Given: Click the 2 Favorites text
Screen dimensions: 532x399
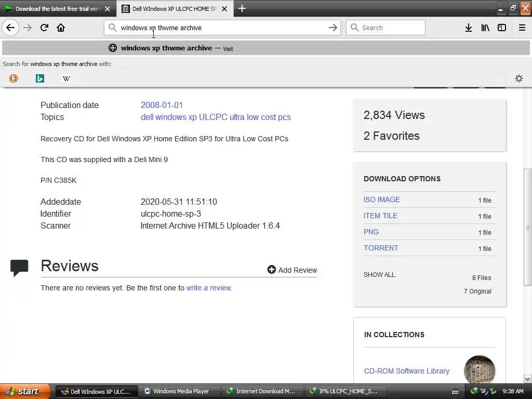Looking at the screenshot, I should click(x=392, y=136).
